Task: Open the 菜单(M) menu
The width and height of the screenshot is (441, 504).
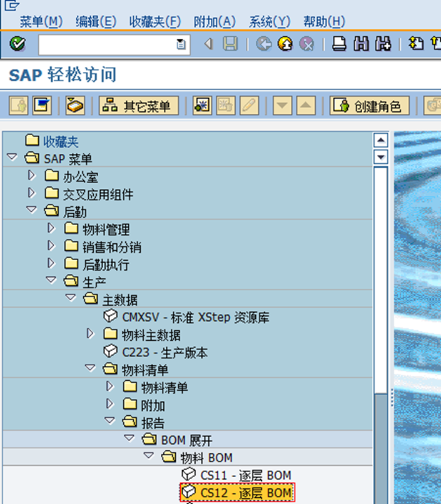Action: click(41, 22)
